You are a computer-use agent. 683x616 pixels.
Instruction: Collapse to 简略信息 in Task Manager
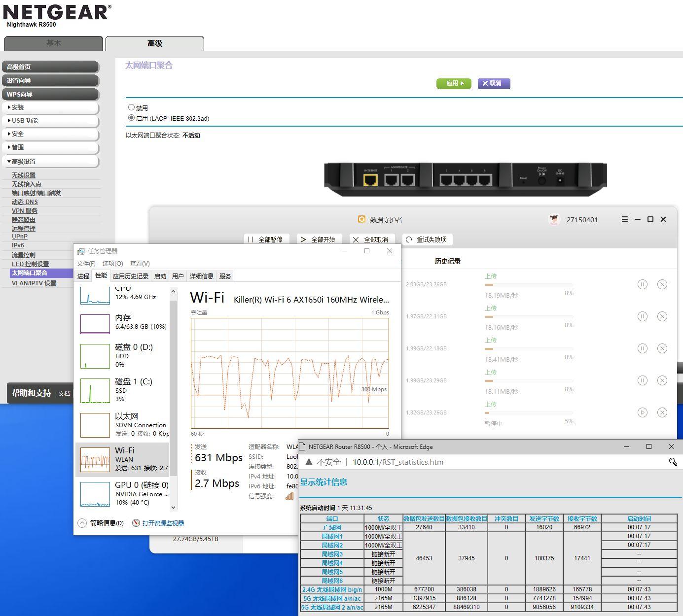[x=101, y=523]
